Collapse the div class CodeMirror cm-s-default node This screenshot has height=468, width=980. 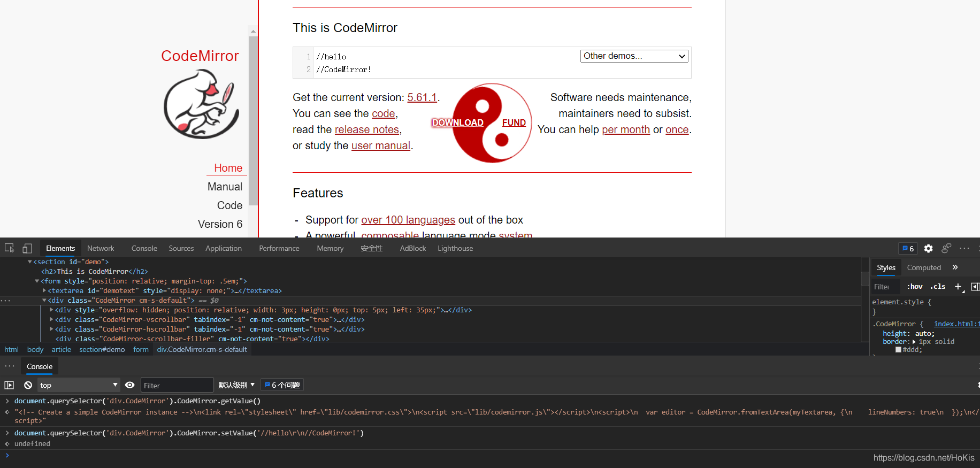pos(44,300)
